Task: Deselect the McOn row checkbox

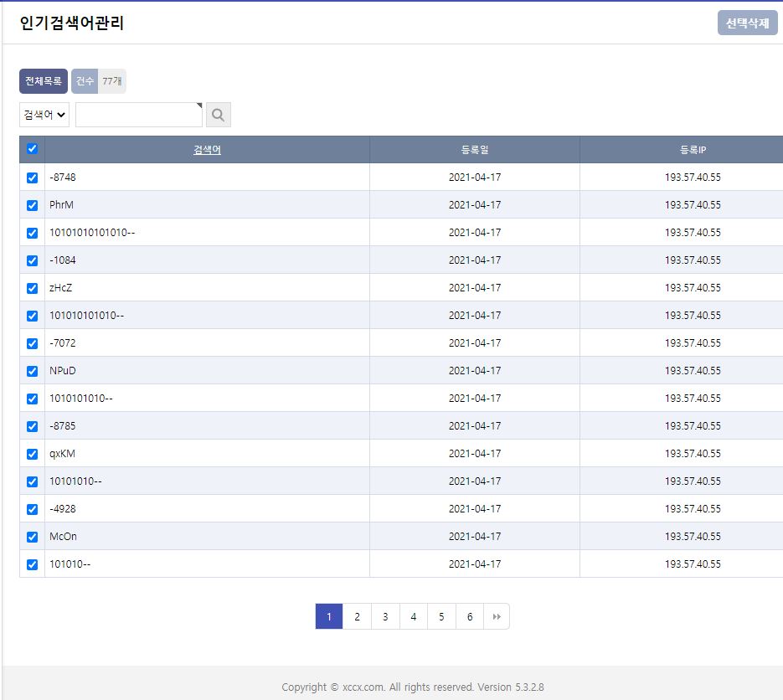Action: click(32, 537)
